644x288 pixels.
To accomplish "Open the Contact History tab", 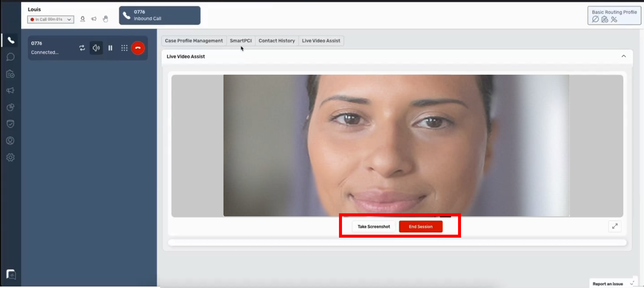I will (277, 41).
